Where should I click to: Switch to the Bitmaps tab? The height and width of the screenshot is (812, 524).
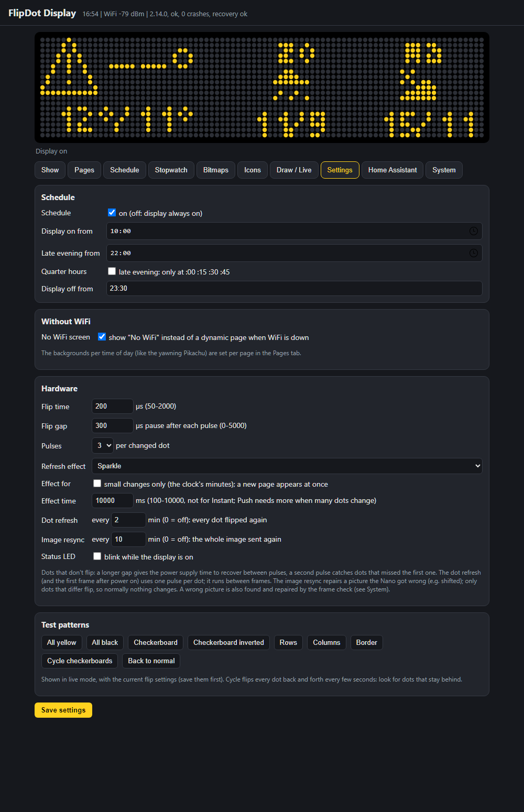pos(216,170)
